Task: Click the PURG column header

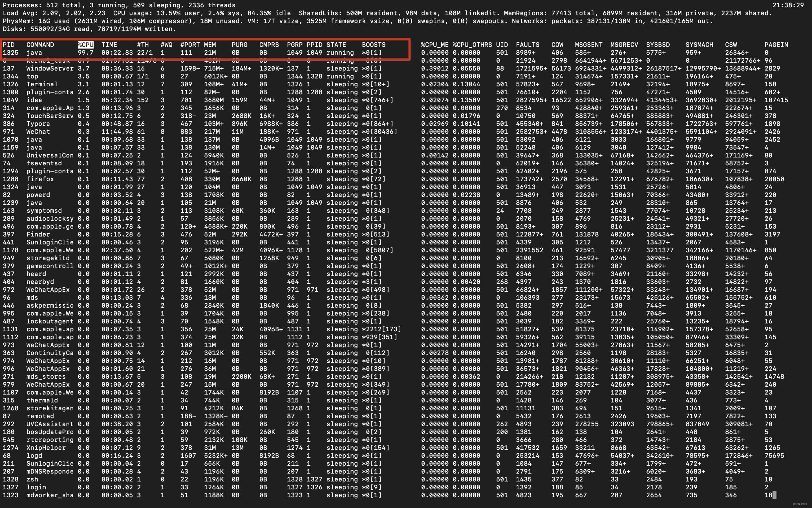Action: click(240, 45)
